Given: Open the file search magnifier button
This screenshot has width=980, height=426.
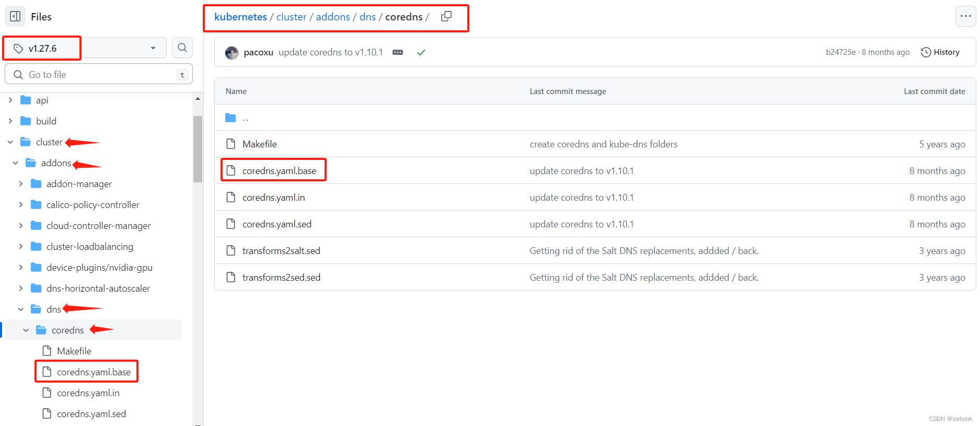Looking at the screenshot, I should click(x=182, y=48).
